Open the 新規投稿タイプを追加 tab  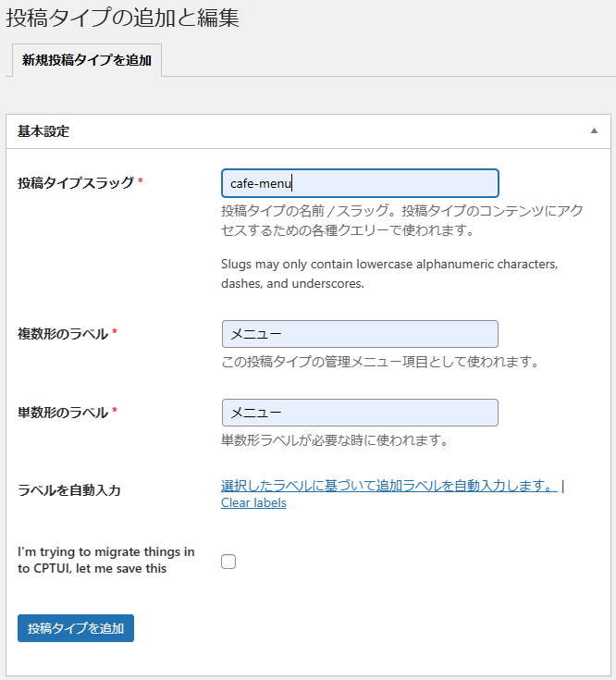(87, 60)
